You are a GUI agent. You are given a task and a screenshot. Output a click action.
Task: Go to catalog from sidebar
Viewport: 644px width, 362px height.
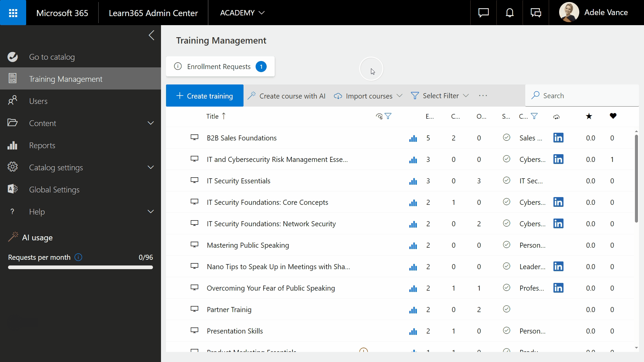[80, 57]
